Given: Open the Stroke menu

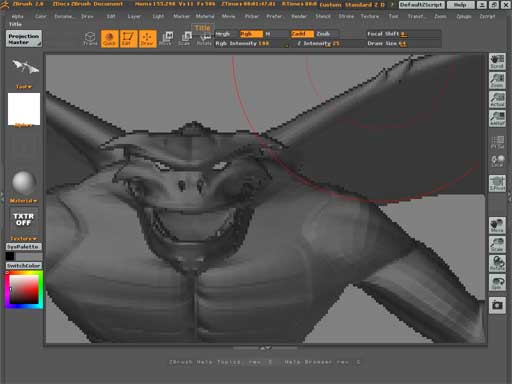Looking at the screenshot, I should 346,16.
